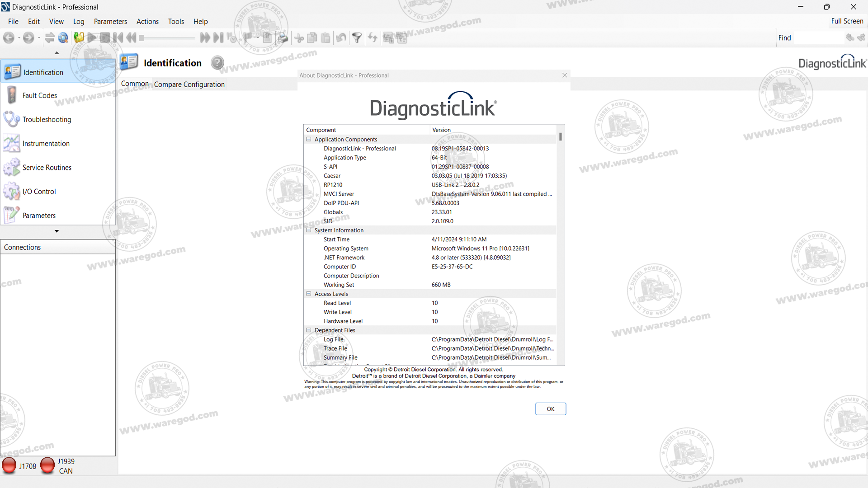Select the Log File row
868x488 pixels.
pyautogui.click(x=430, y=339)
